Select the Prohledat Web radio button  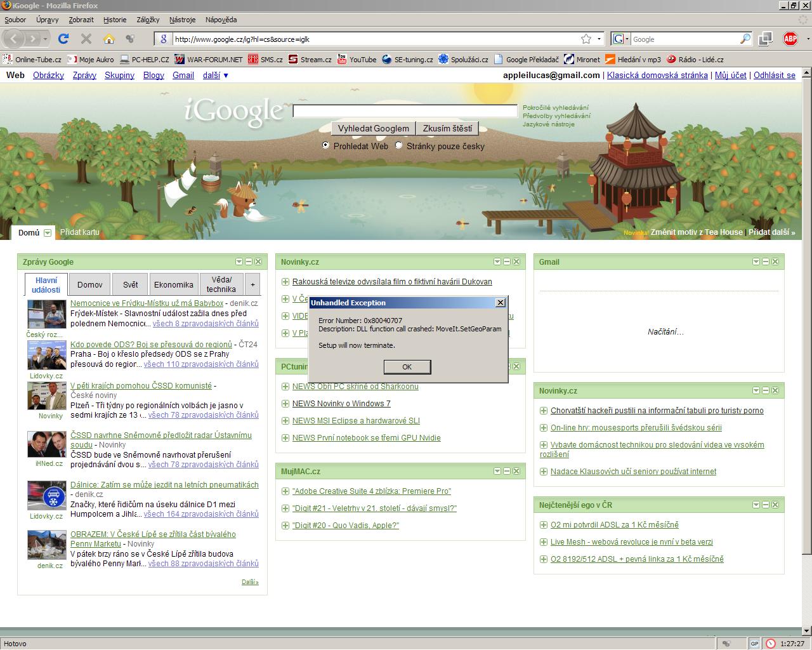(x=326, y=145)
